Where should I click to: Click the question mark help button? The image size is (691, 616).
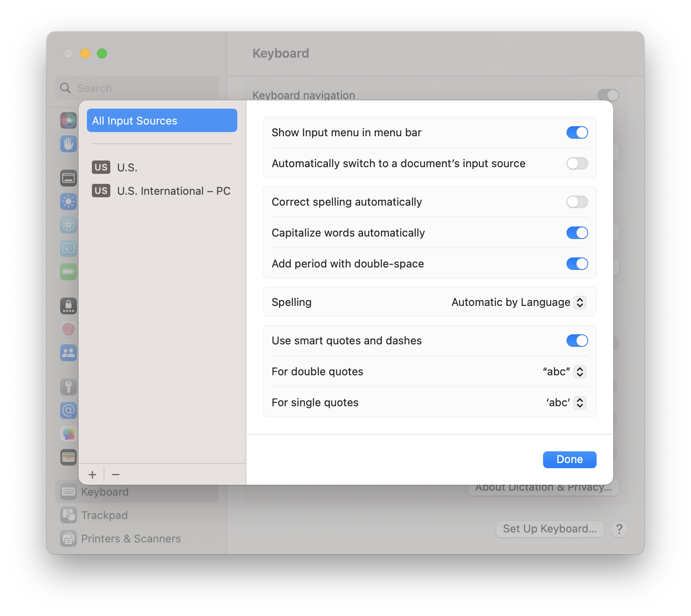click(x=619, y=529)
